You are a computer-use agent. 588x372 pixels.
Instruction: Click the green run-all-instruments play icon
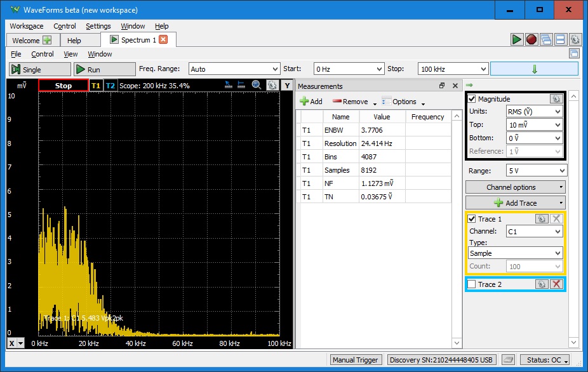pos(518,39)
